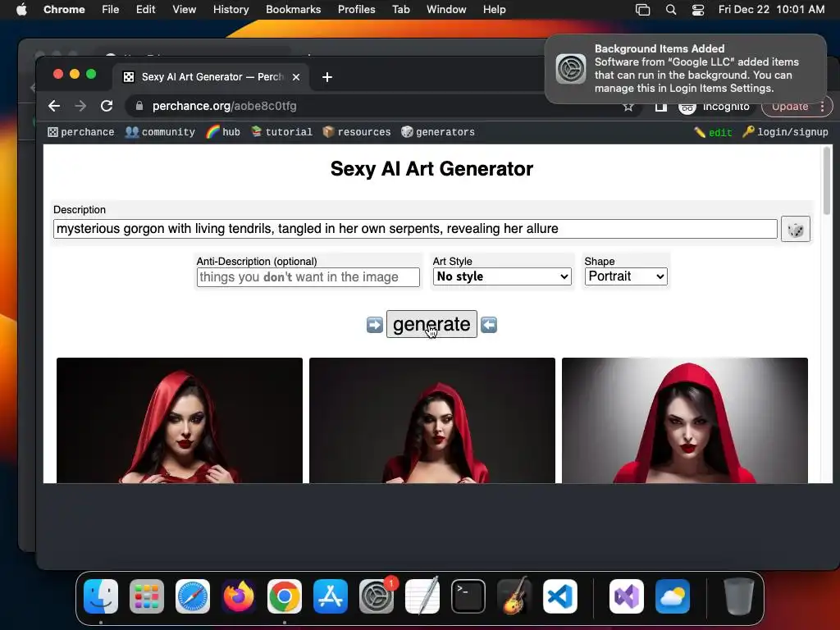Image resolution: width=840 pixels, height=630 pixels.
Task: Open the perchance home link
Action: coord(81,132)
